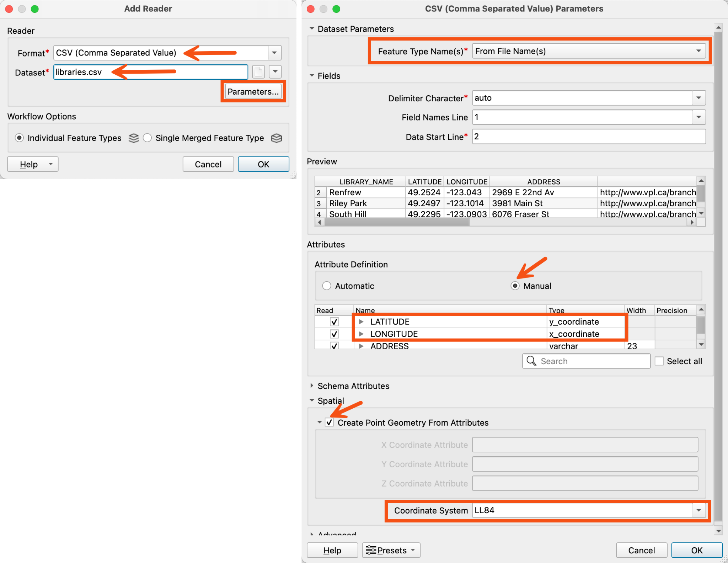This screenshot has width=728, height=563.
Task: Click the South Hill cell in preview
Action: [x=366, y=214]
